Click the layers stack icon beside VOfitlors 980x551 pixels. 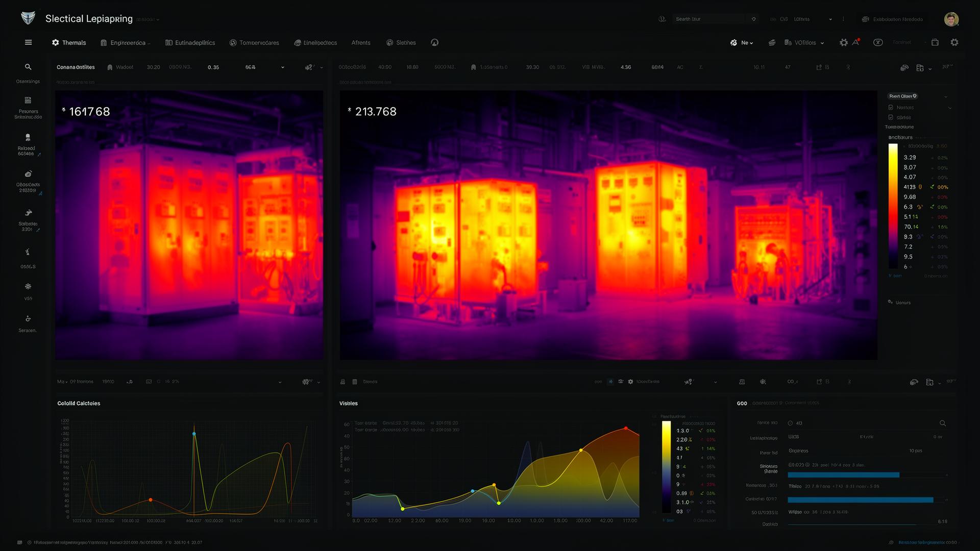(x=772, y=43)
